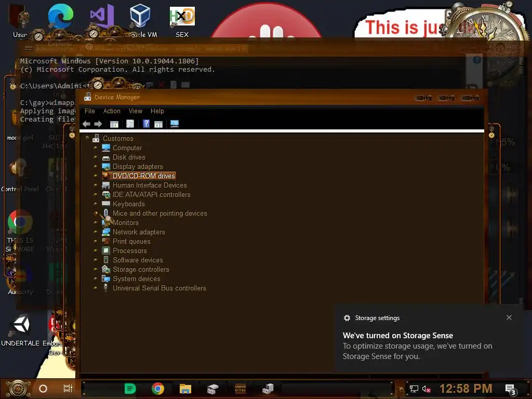Expand the Keyboards category
The width and height of the screenshot is (532, 399).
[96, 204]
